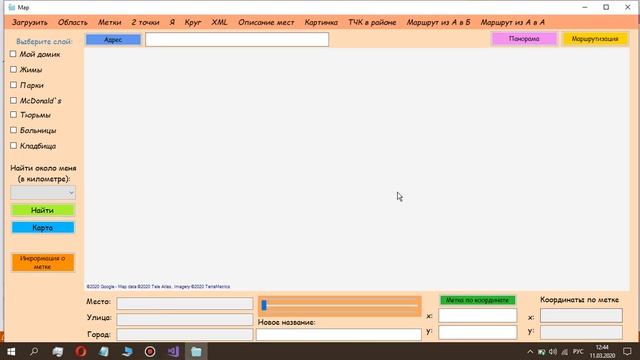
Task: Toggle the Тюрьмы layer checkbox
Action: (13, 115)
